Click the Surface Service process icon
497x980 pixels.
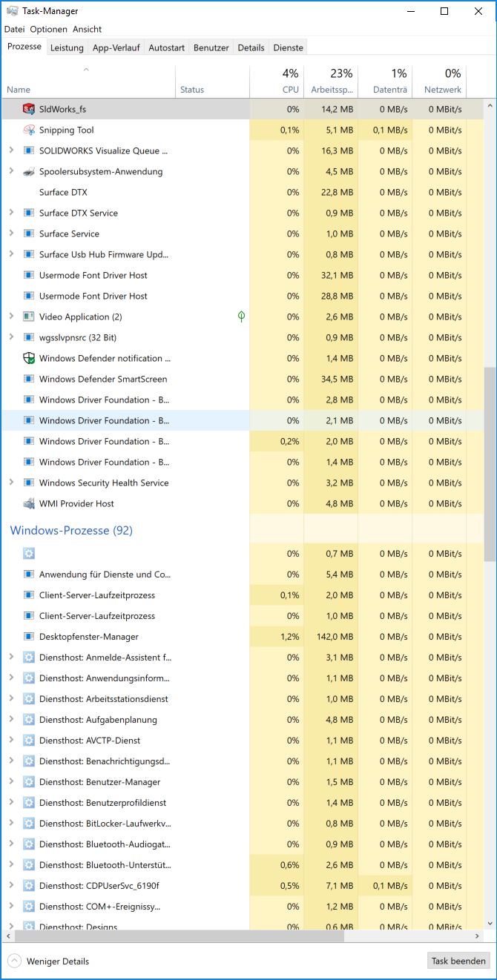click(29, 234)
